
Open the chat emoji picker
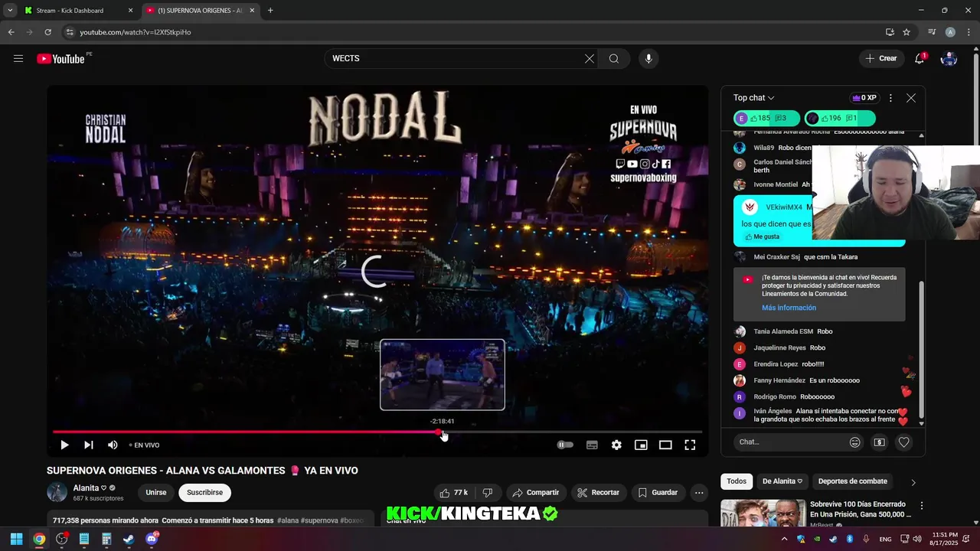click(x=855, y=442)
